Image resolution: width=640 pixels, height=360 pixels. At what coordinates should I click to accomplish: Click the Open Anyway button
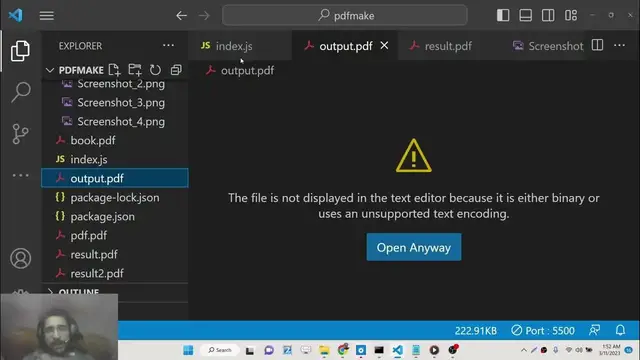414,247
